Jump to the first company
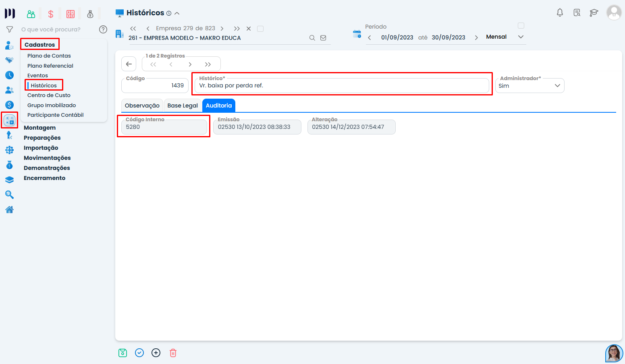This screenshot has height=364, width=625. click(133, 29)
